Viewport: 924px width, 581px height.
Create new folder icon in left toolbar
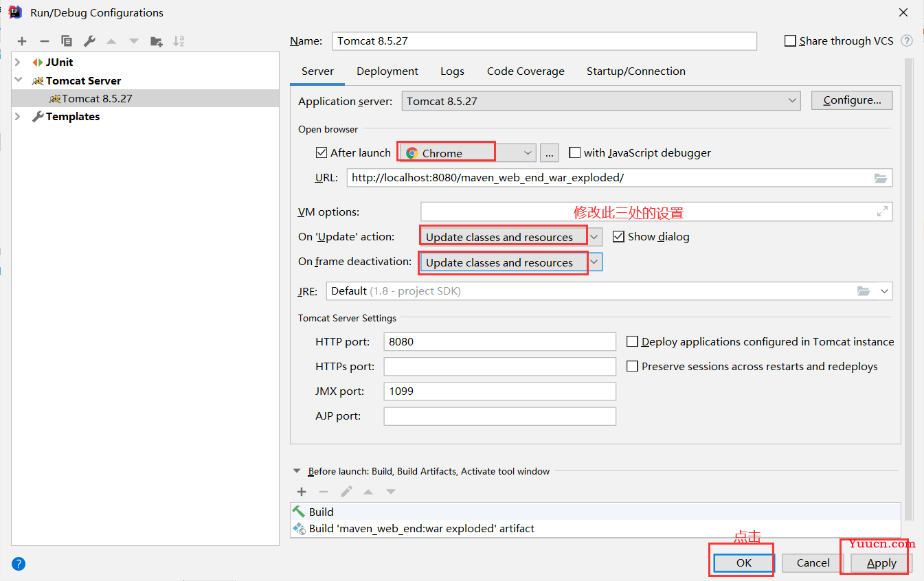pyautogui.click(x=157, y=41)
